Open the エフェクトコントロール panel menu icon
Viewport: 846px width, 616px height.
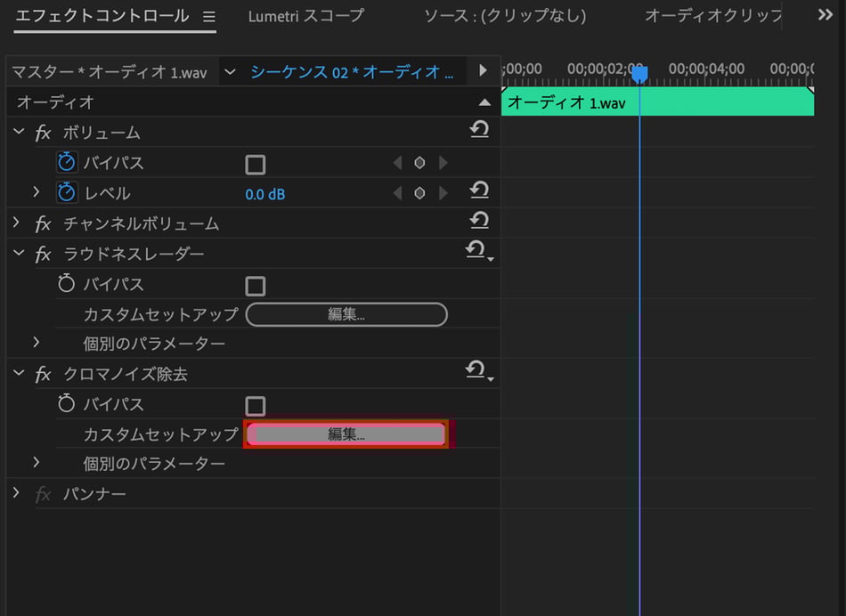click(209, 17)
